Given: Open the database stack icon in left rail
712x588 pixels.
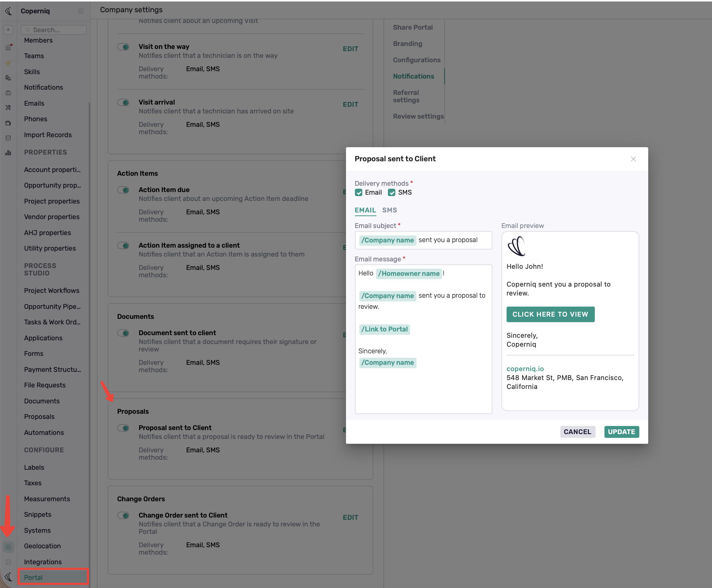Looking at the screenshot, I should [8, 138].
